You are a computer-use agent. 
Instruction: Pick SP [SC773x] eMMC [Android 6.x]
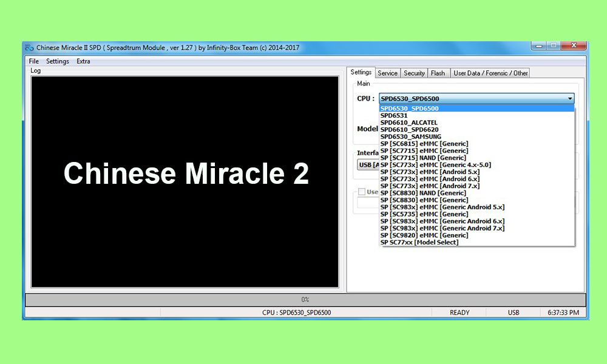point(476,179)
